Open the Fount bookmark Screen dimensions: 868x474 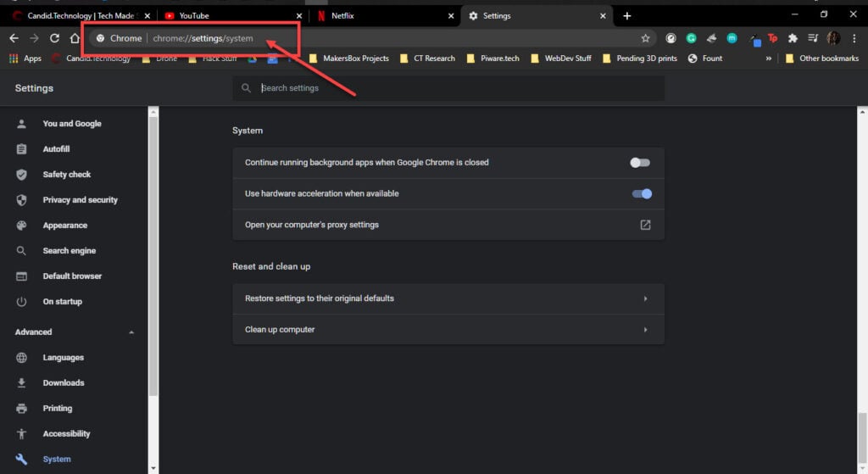pos(704,59)
